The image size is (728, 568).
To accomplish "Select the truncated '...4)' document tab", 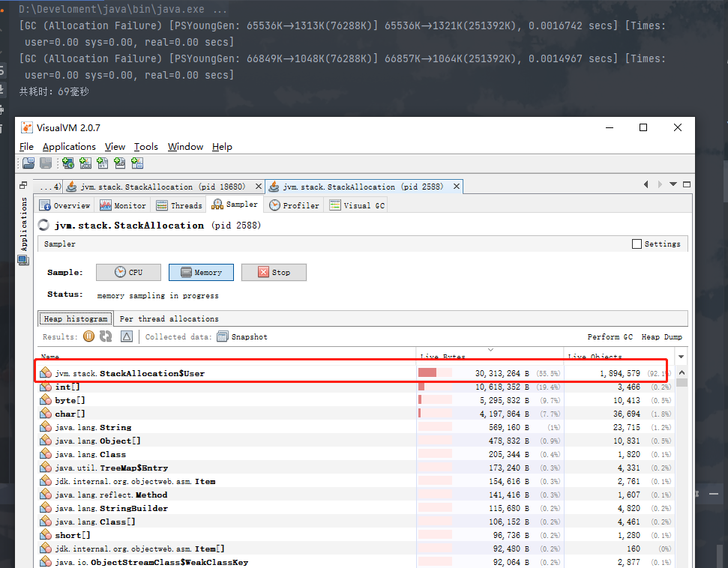I will click(49, 187).
